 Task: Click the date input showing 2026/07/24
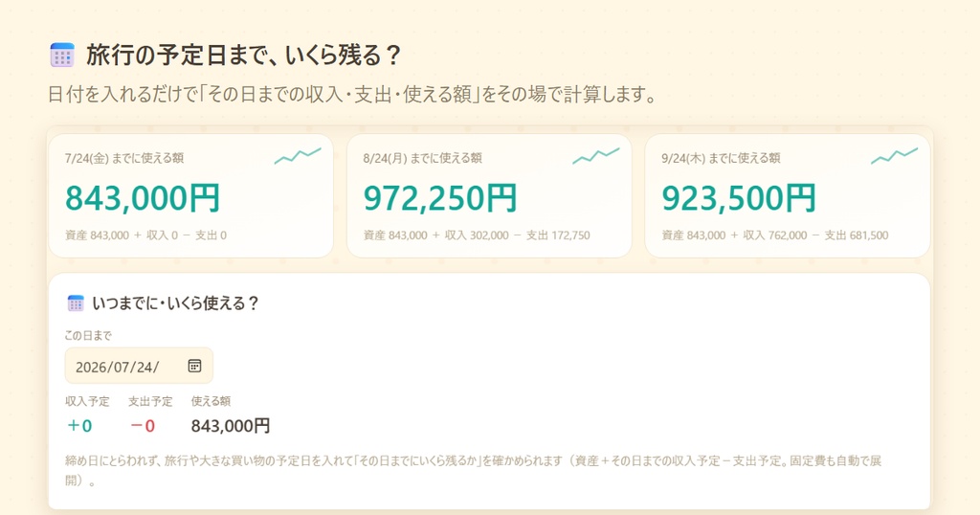point(139,366)
